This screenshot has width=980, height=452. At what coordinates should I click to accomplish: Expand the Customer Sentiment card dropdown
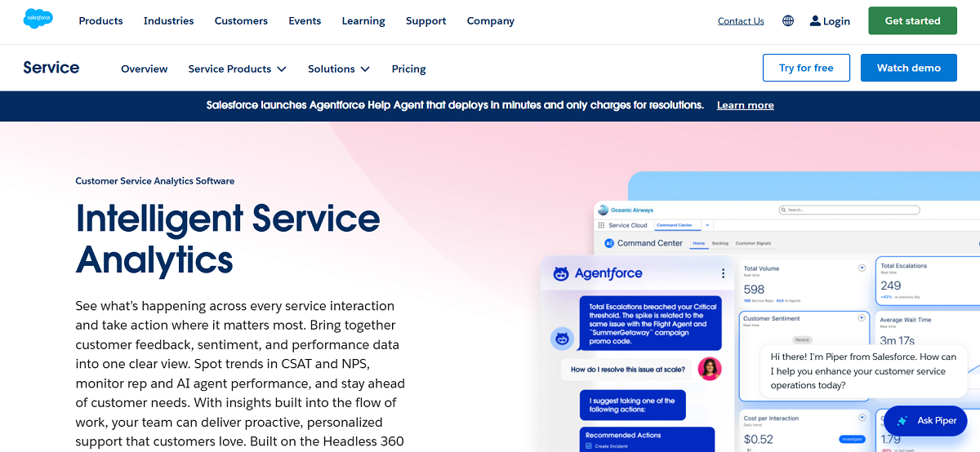coord(862,318)
